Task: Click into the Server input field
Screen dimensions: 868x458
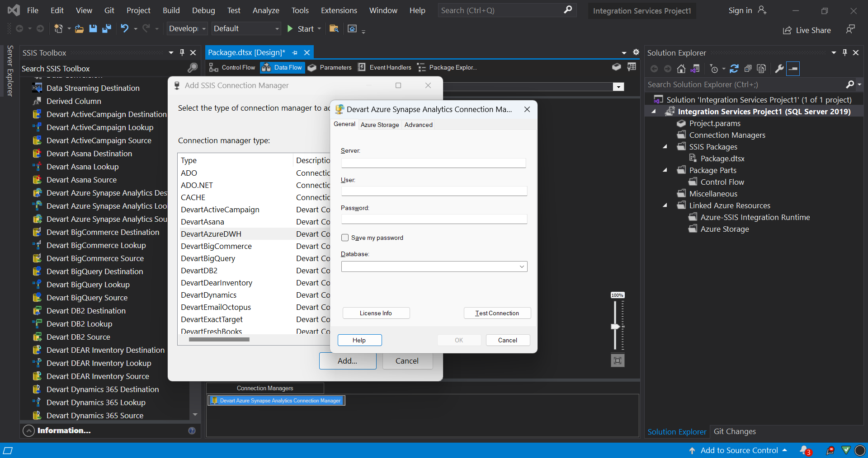Action: click(x=434, y=163)
